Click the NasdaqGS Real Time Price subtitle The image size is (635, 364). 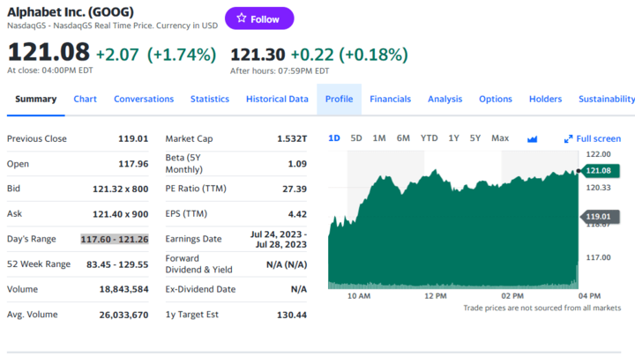coord(112,26)
